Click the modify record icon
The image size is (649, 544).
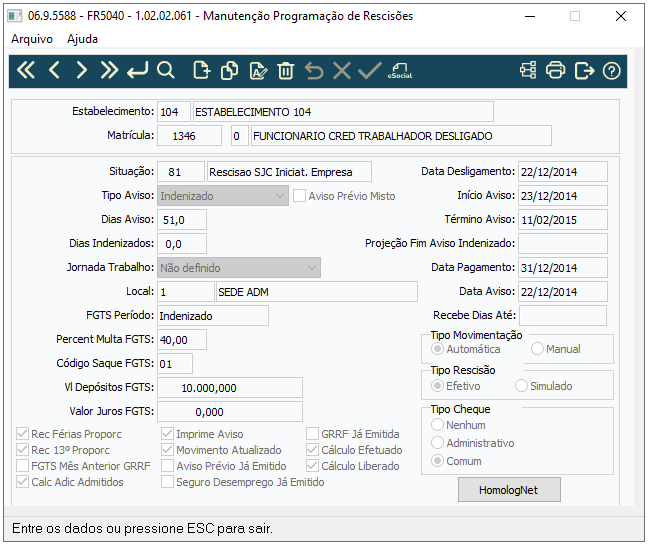258,70
